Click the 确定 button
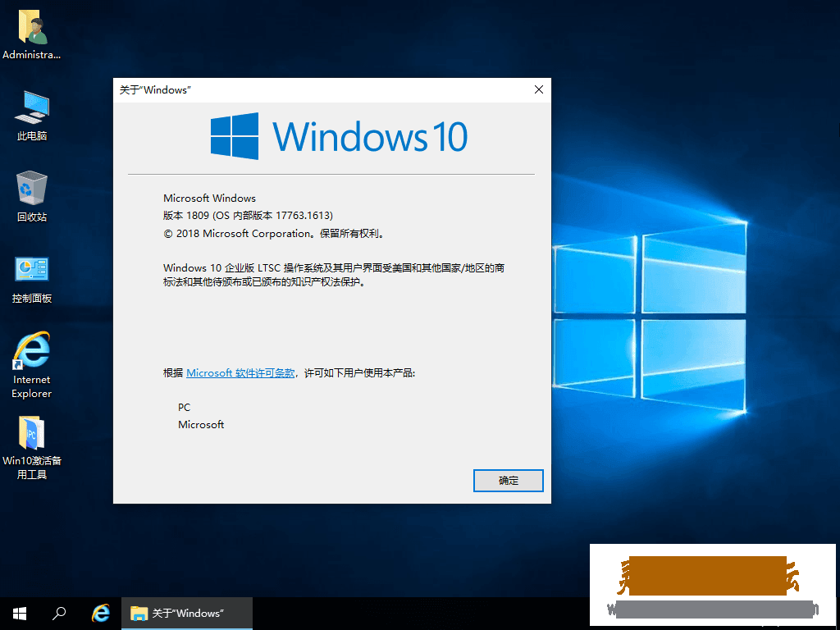Screen dimensions: 840x630 [509, 481]
